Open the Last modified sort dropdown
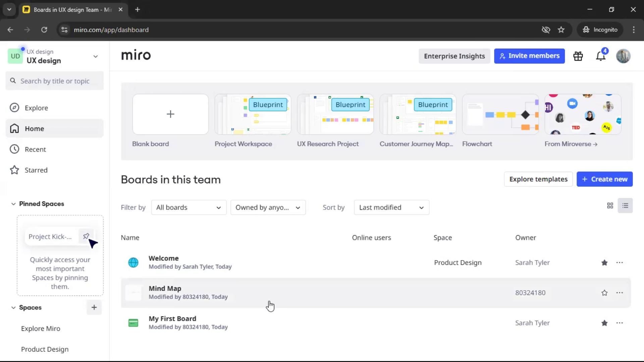This screenshot has height=362, width=644. (x=391, y=207)
